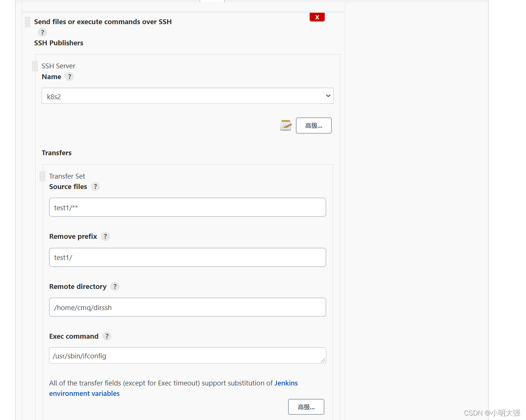Open the SSH Server Name dropdown showing k8s2

tap(187, 96)
